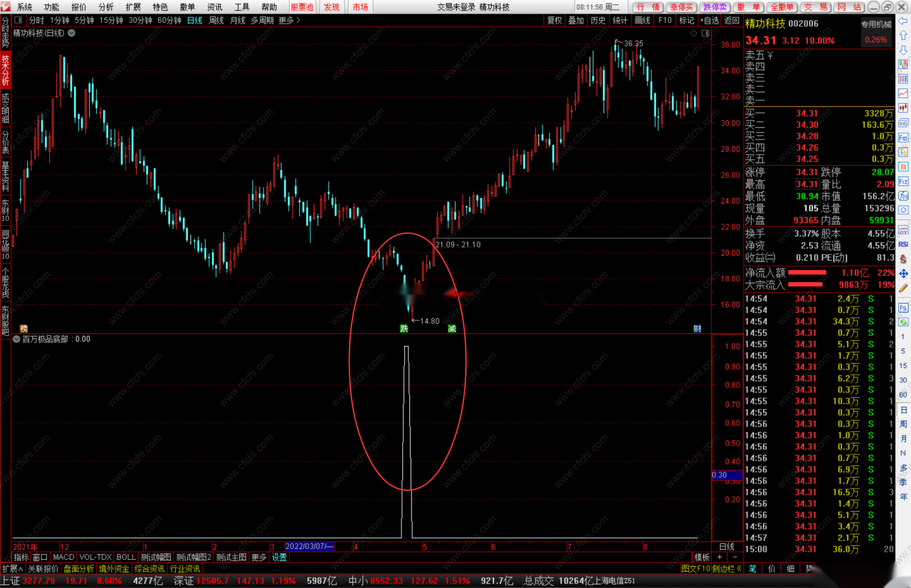Viewport: 911px width, 588px height.
Task: Click the candlestick chart icon in right sidebar
Action: tap(903, 108)
